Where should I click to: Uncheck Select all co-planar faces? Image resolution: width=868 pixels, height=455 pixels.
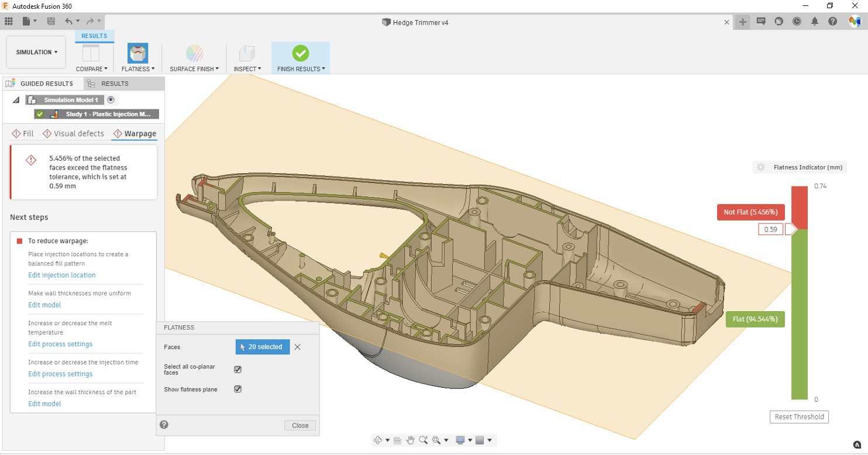tap(237, 370)
